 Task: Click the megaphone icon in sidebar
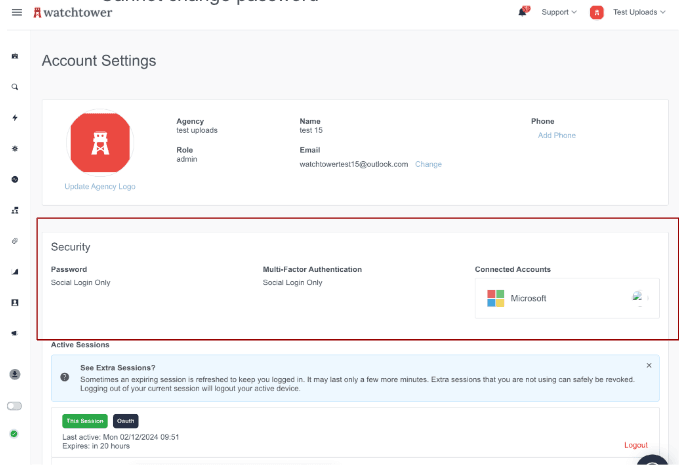click(14, 332)
